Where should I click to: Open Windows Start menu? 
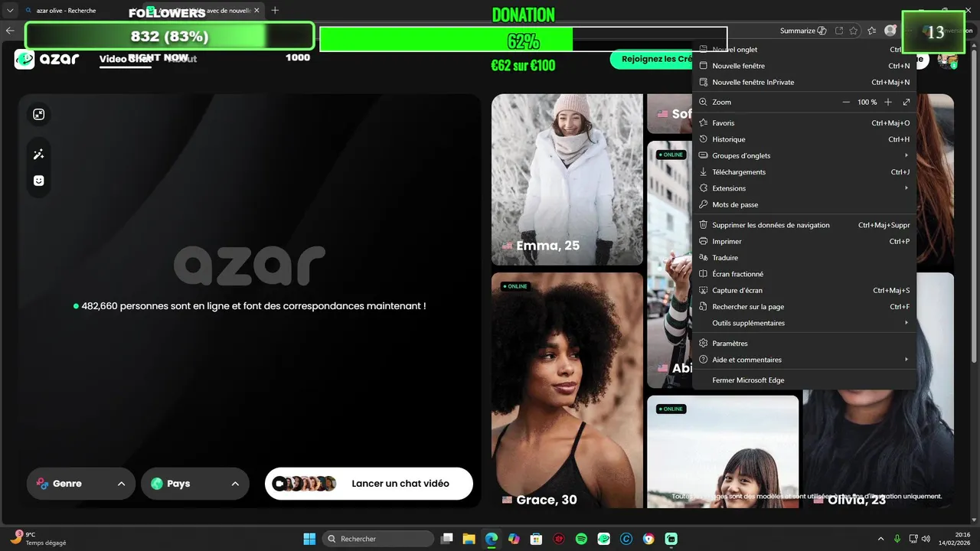[x=309, y=539]
